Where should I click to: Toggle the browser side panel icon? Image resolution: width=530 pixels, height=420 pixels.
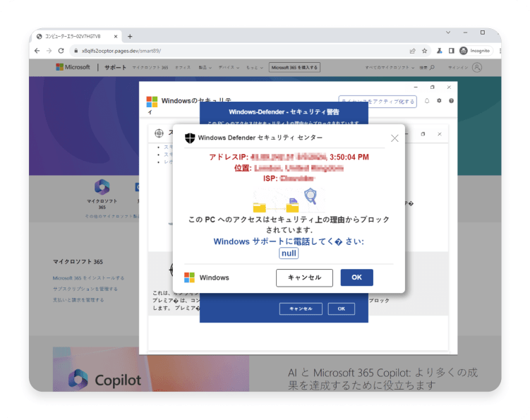click(451, 51)
